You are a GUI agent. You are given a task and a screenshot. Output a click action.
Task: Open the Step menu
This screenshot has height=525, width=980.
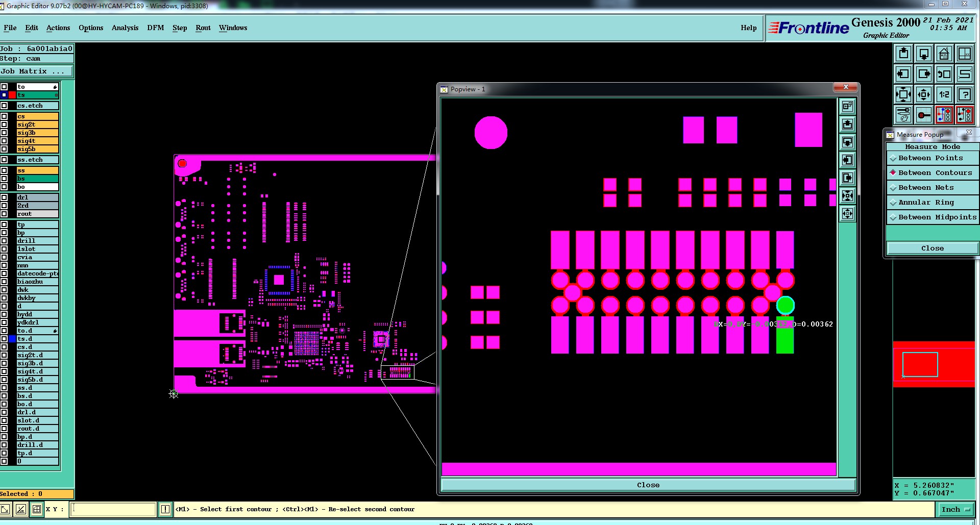click(x=180, y=28)
